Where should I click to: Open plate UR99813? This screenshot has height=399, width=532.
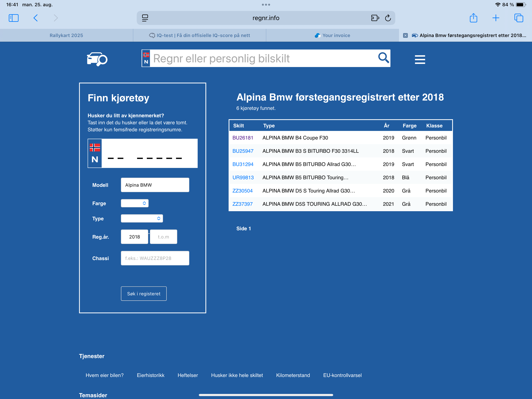pos(243,178)
